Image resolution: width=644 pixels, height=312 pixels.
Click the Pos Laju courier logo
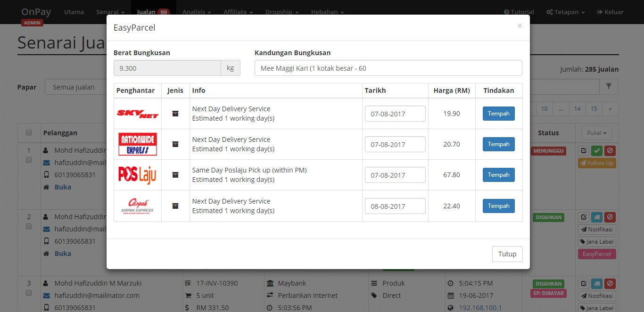point(137,175)
